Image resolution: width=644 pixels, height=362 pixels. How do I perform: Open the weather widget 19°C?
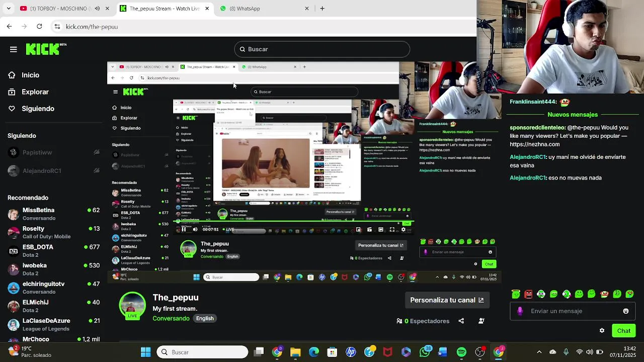[30, 351]
